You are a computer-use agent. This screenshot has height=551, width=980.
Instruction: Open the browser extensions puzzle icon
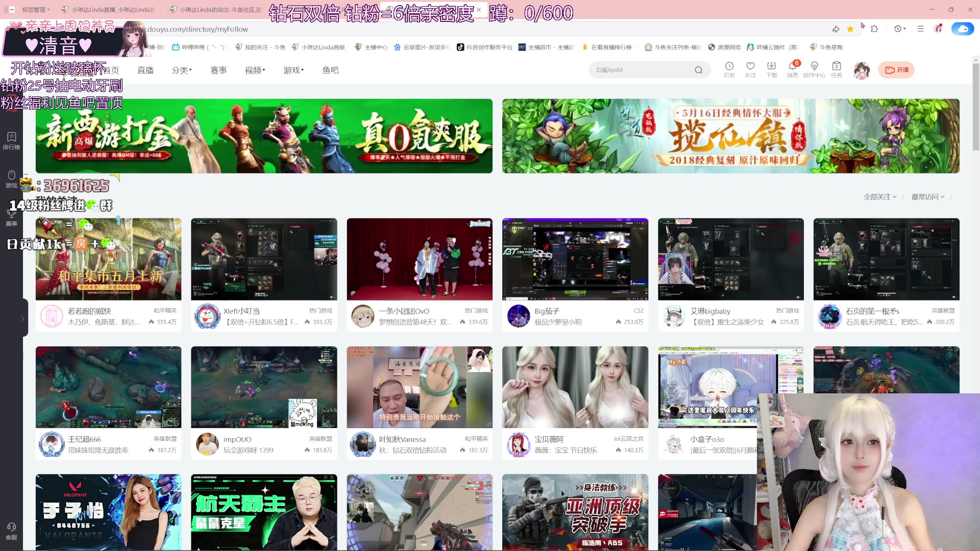click(x=874, y=29)
